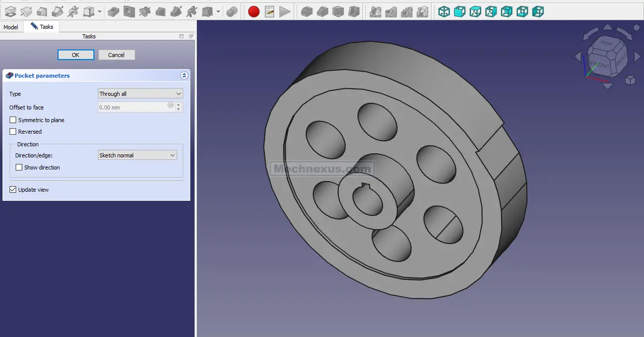This screenshot has width=644, height=337.
Task: Toggle the Reversed checkbox
Action: pyautogui.click(x=13, y=132)
